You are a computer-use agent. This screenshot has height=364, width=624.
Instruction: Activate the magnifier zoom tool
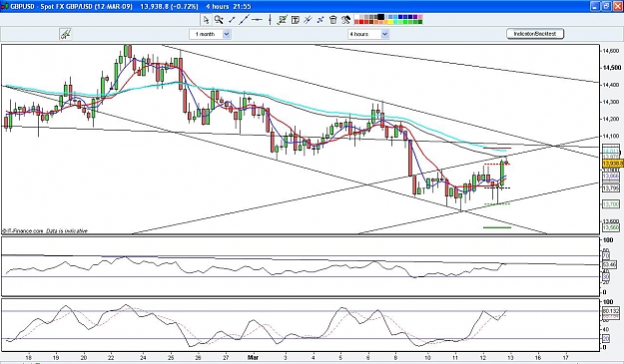coord(219,20)
